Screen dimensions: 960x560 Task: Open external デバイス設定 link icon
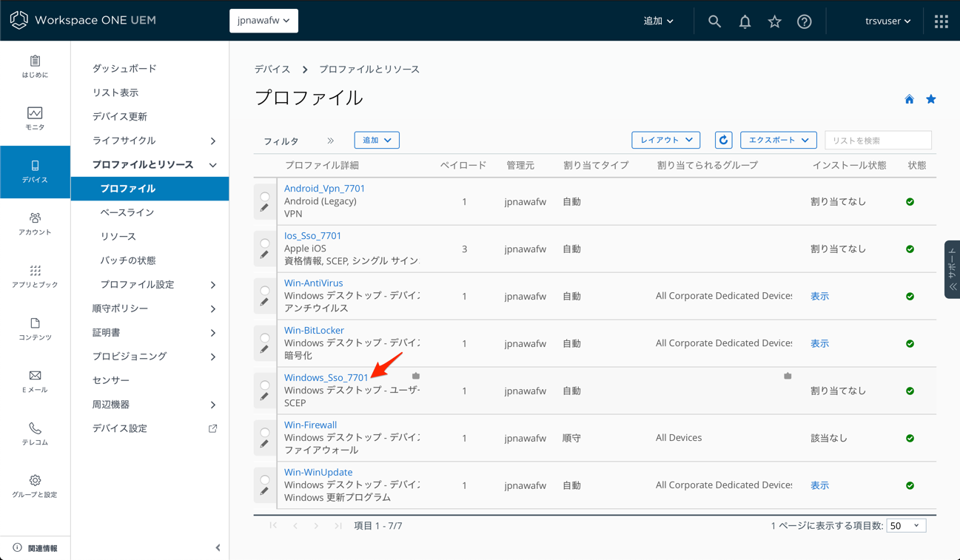click(x=212, y=428)
